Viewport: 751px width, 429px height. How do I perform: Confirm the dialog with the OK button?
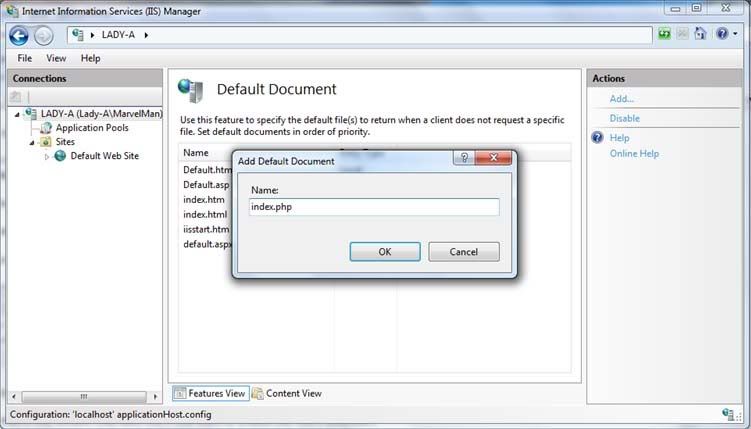point(385,252)
